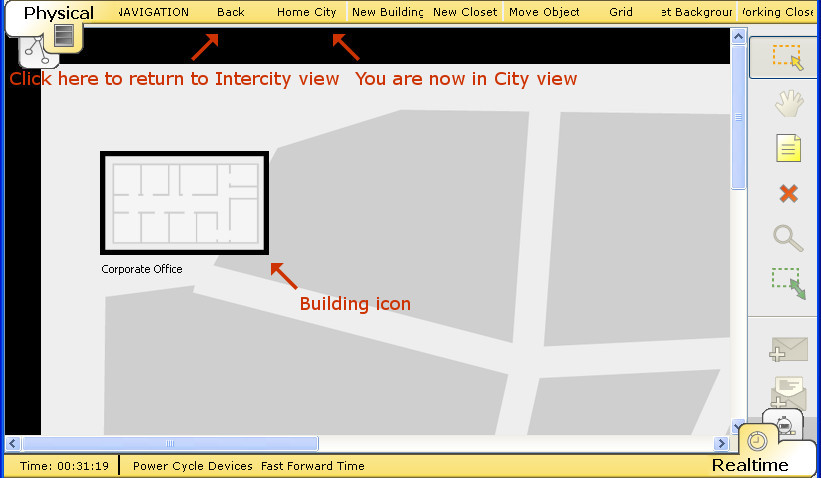This screenshot has width=821, height=478.
Task: Choose the Move Object option
Action: pos(544,12)
